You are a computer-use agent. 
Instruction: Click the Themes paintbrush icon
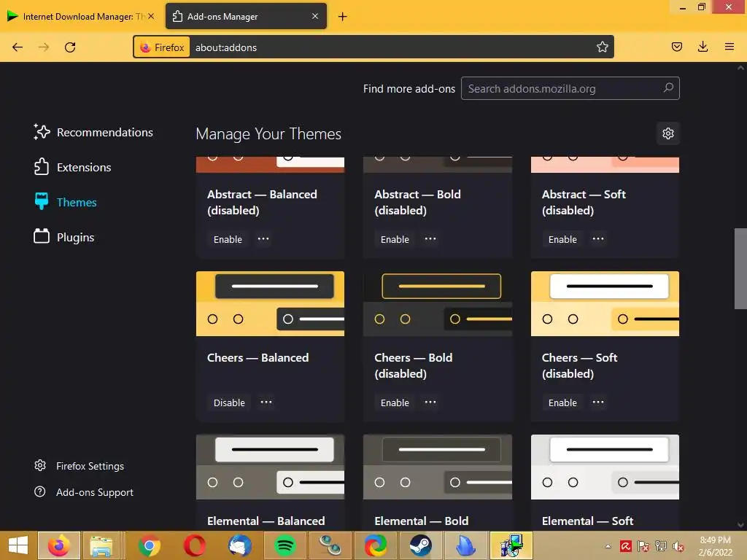(42, 201)
